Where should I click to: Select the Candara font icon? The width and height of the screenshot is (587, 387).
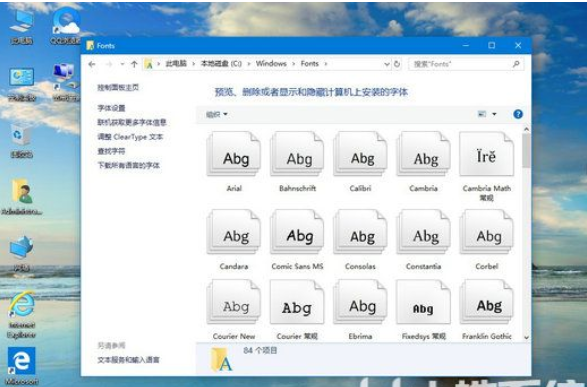[x=234, y=232]
